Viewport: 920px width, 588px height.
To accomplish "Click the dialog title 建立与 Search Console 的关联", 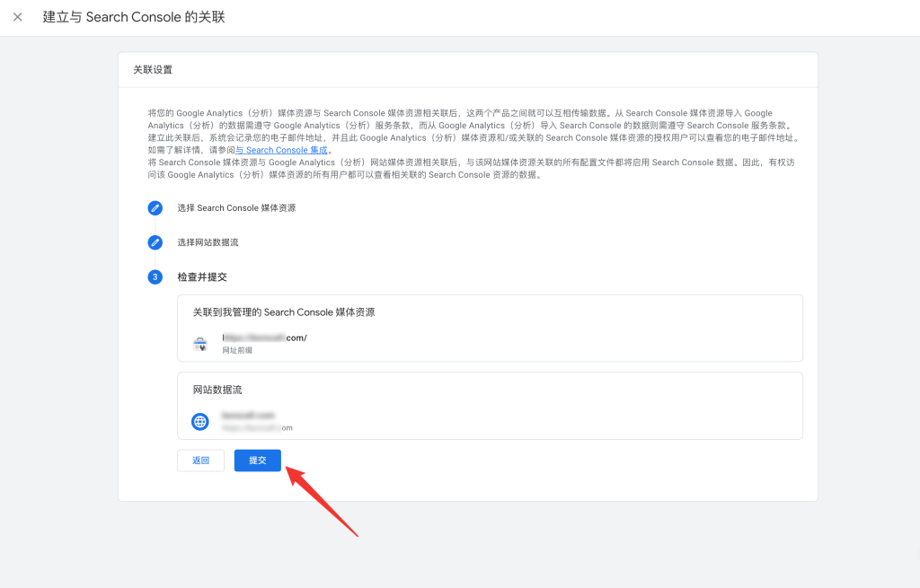I will point(134,17).
